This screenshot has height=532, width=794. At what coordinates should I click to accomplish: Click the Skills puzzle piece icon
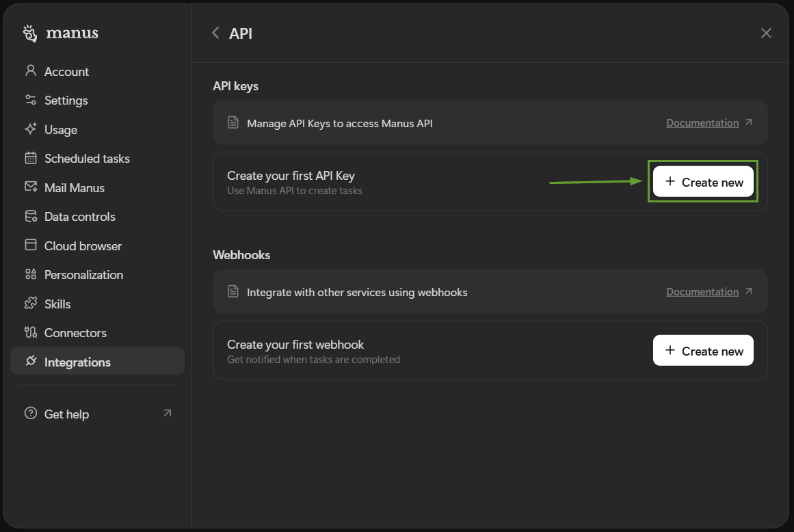(30, 304)
